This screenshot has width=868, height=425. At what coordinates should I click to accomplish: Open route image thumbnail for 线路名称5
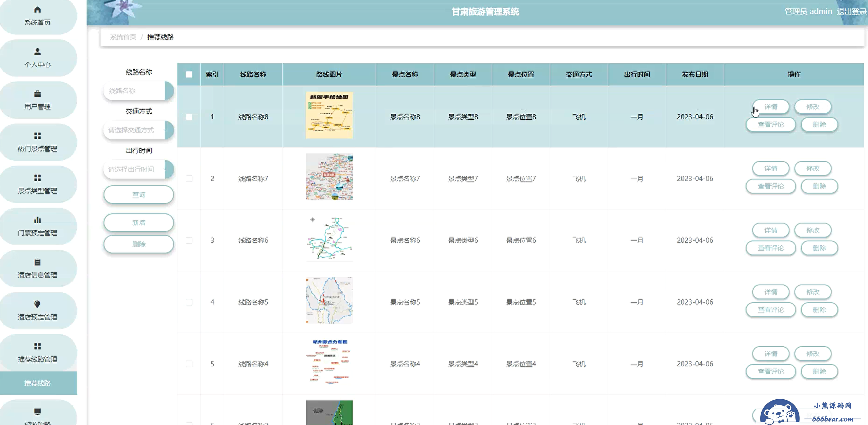pyautogui.click(x=329, y=300)
